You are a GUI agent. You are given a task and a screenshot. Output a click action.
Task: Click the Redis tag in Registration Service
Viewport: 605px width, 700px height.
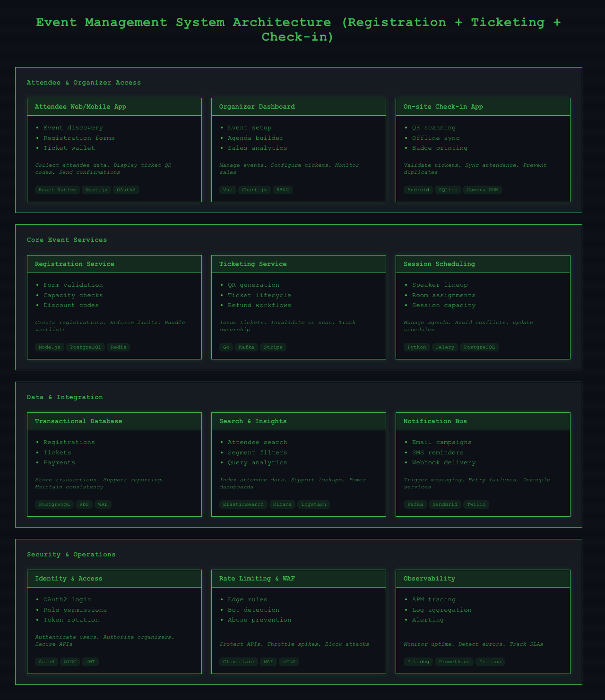(x=118, y=347)
